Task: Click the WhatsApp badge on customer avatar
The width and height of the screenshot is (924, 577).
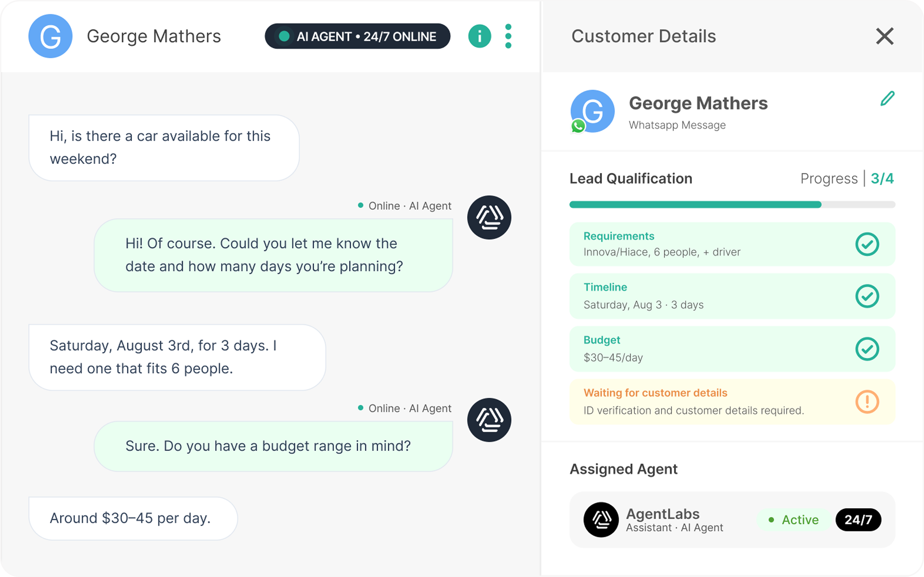Action: (578, 126)
